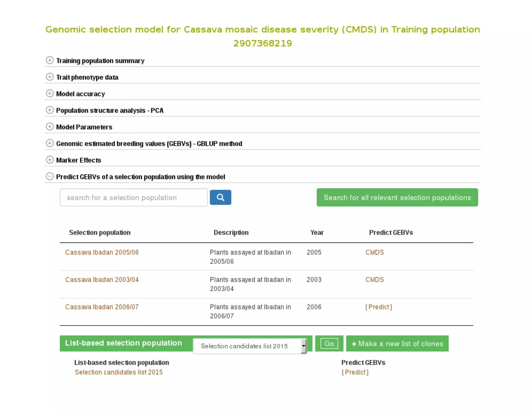
Task: Expand Trait phenotype data plus icon
Action: [x=50, y=77]
